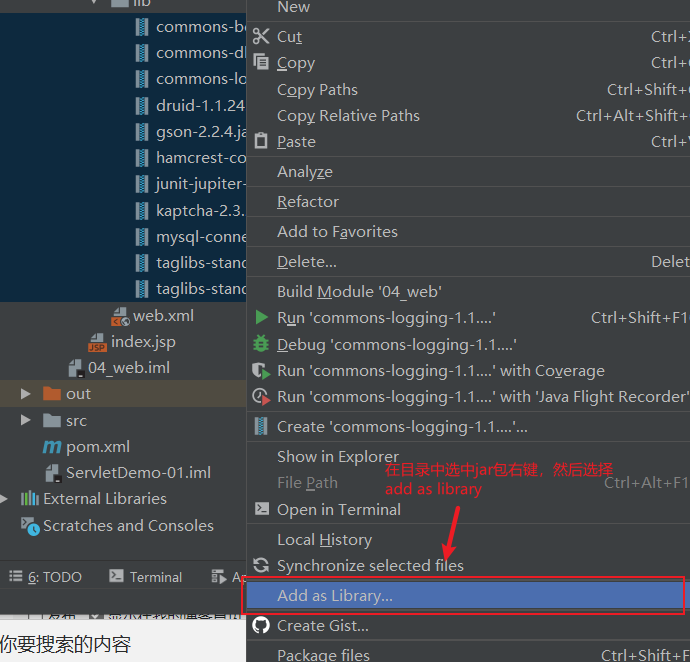Open the Local History submenu
Image resolution: width=690 pixels, height=662 pixels.
325,540
